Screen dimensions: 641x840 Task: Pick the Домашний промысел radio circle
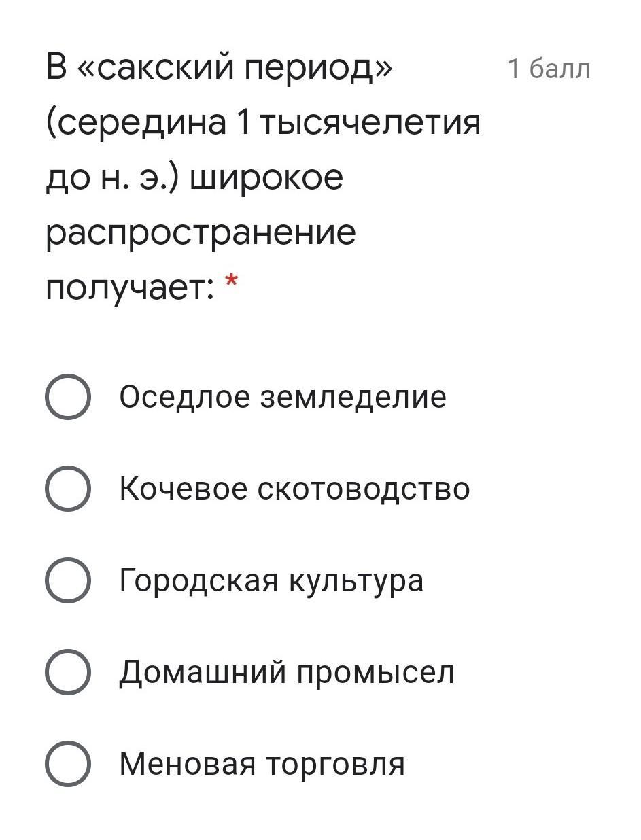[68, 672]
